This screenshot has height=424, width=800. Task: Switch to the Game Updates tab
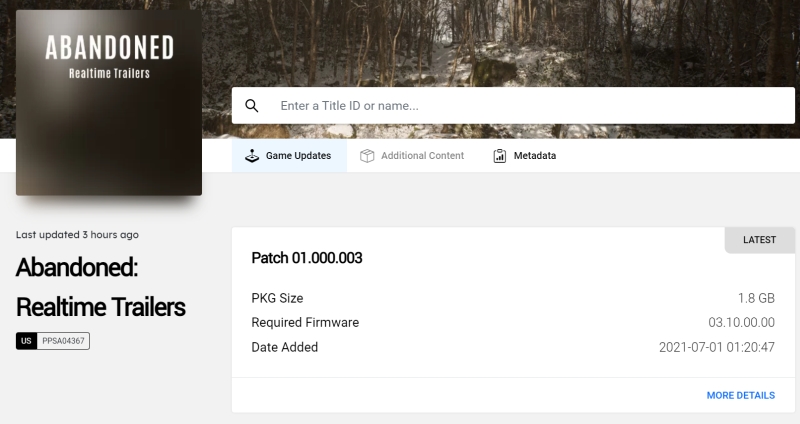pyautogui.click(x=297, y=156)
